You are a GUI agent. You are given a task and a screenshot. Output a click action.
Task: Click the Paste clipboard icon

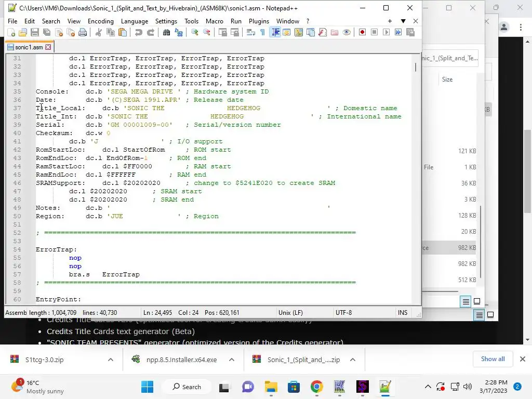pyautogui.click(x=123, y=32)
